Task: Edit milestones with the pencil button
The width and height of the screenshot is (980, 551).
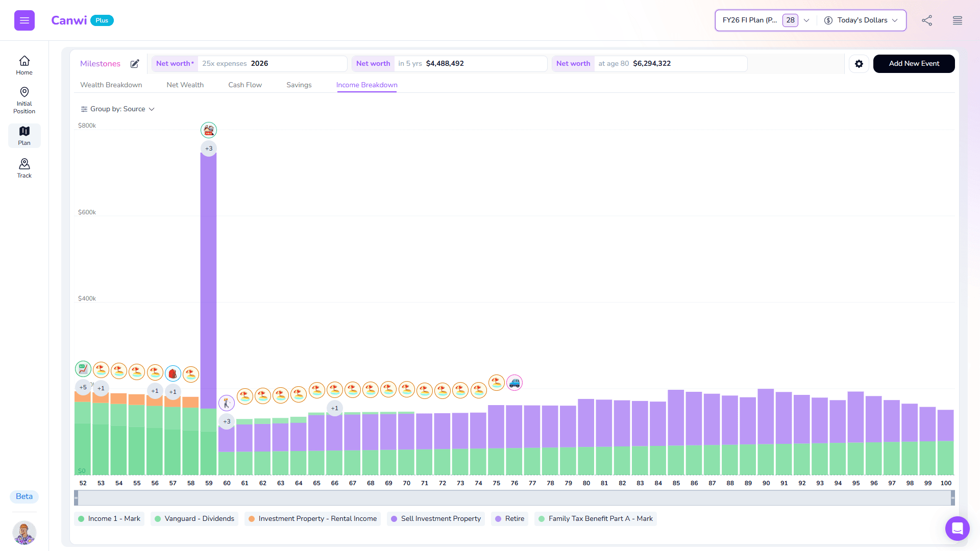Action: coord(134,64)
